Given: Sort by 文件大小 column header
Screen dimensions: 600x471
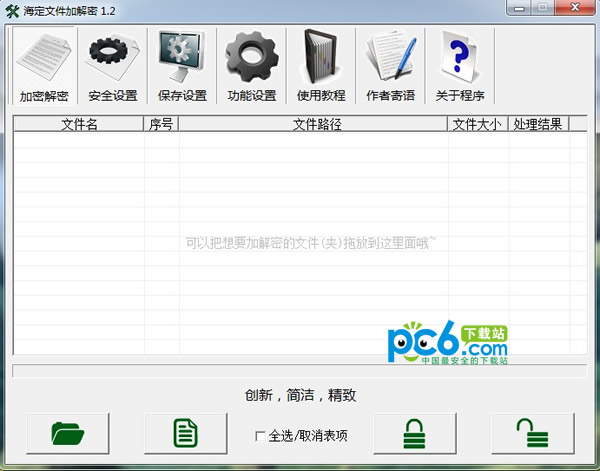Looking at the screenshot, I should click(478, 125).
